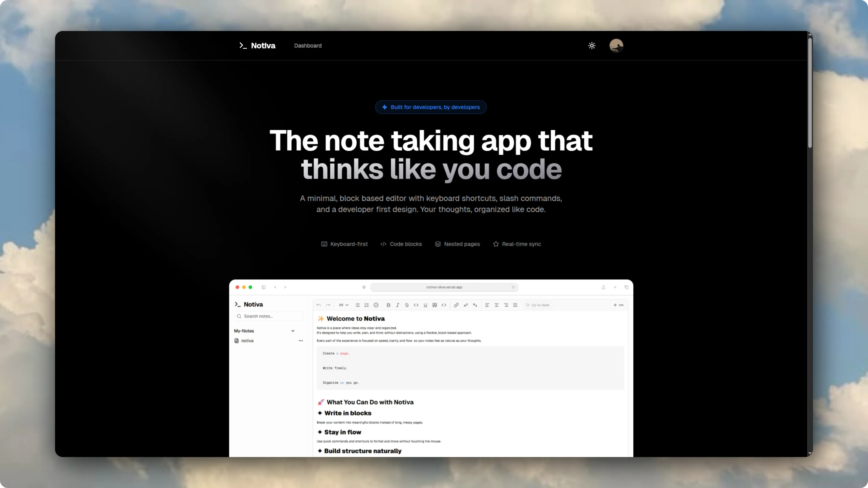Click the inline code icon next to Strikethrough

tap(416, 305)
